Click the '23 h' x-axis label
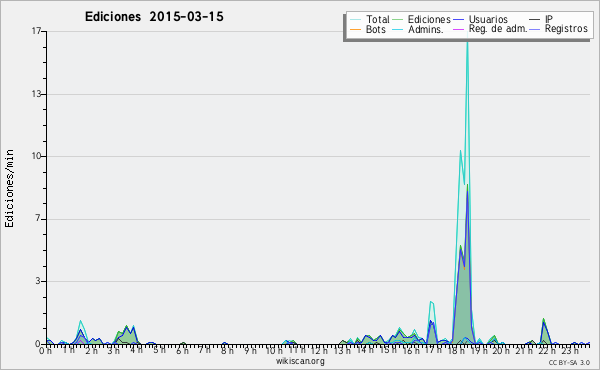This screenshot has width=600, height=370. pos(569,351)
